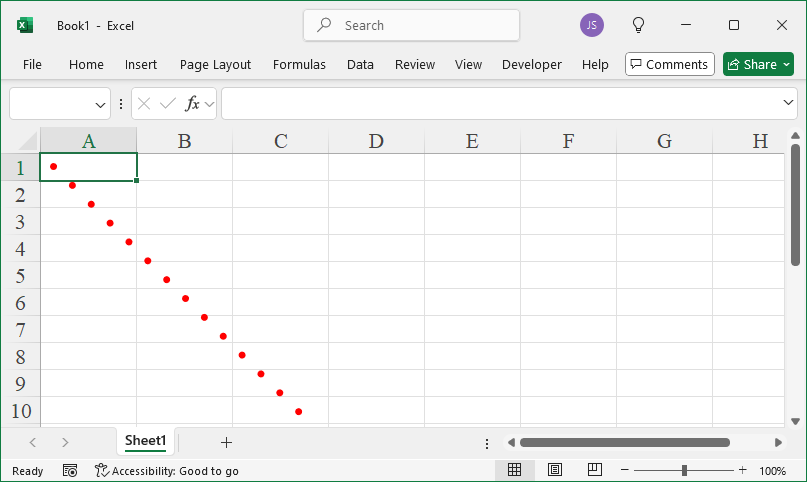Open the Insert ribbon tab
The image size is (807, 482).
click(x=141, y=65)
